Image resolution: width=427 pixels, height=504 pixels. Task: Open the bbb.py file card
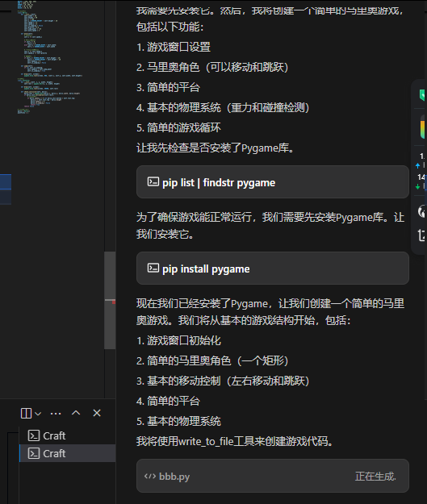(273, 476)
